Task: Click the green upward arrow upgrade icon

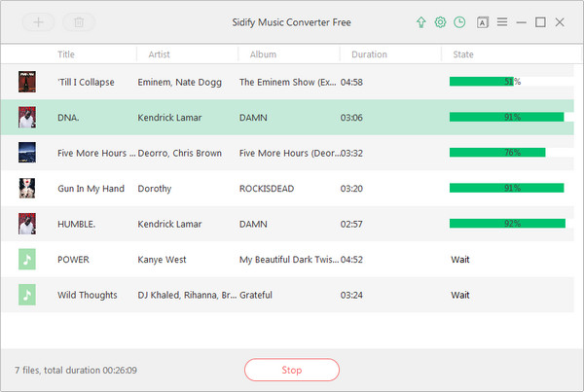Action: coord(420,22)
